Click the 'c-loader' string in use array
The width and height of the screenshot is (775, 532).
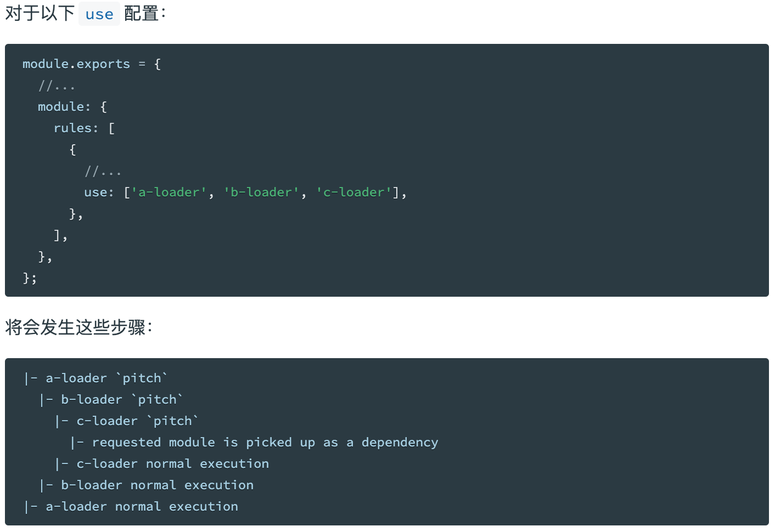tap(354, 193)
